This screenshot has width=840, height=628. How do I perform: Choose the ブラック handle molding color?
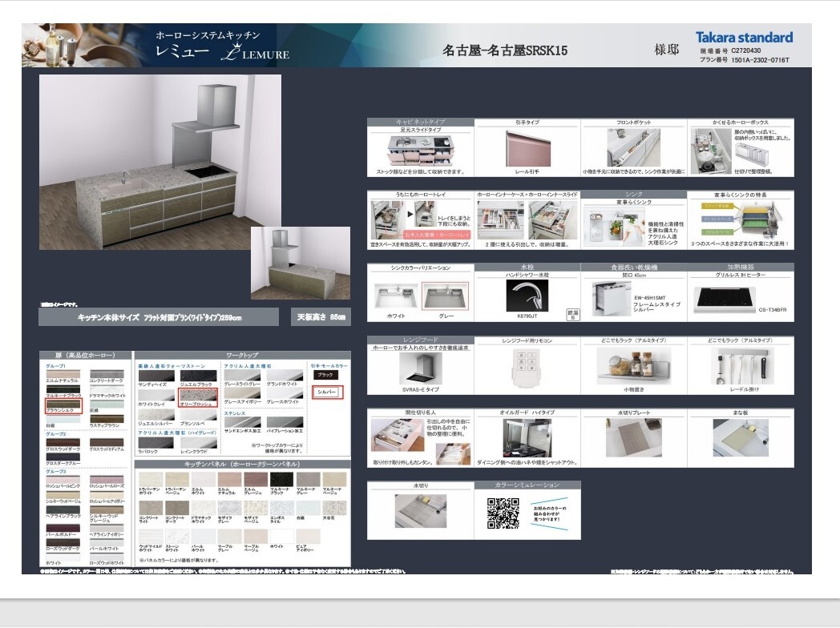point(325,375)
